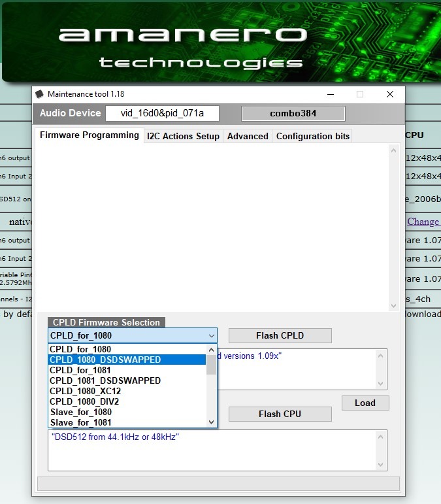Screen dimensions: 441x504
Task: Open the Advanced tab
Action: coord(248,136)
